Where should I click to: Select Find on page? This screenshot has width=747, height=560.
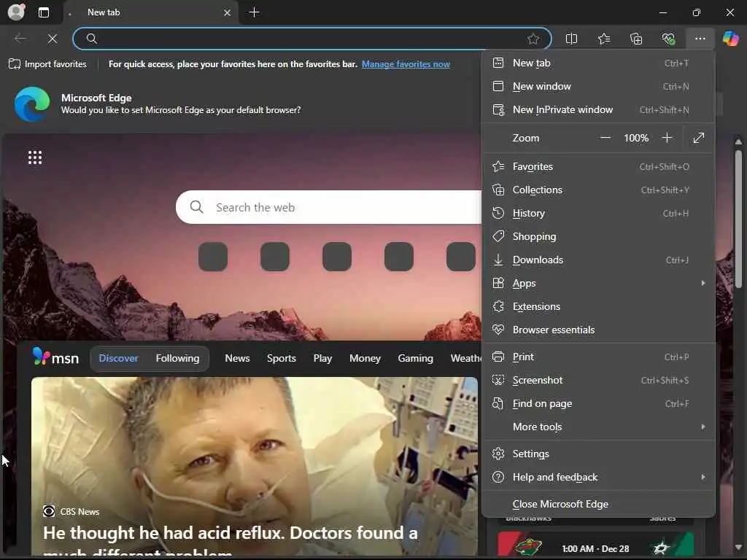point(598,404)
